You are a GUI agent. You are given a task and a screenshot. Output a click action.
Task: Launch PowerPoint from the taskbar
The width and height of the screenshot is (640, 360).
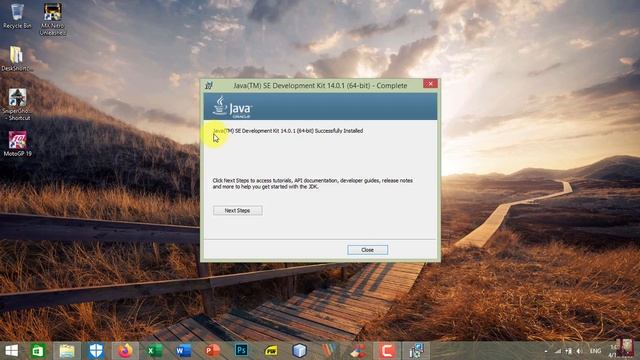point(213,351)
